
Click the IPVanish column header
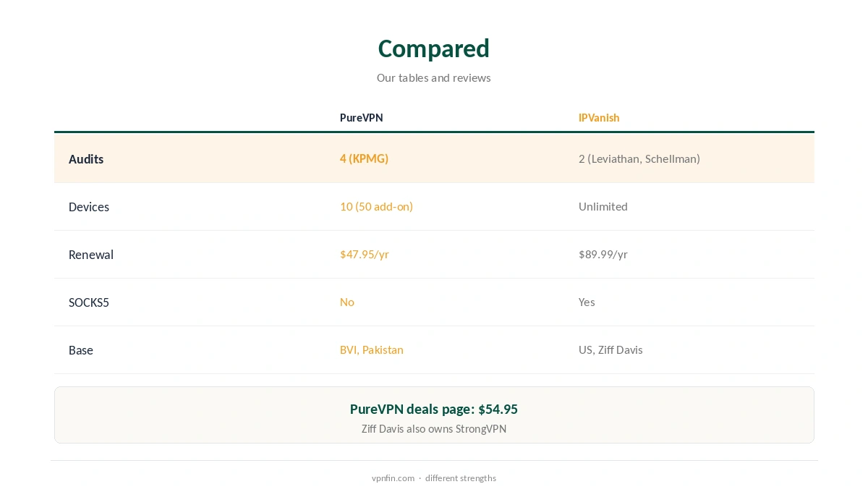(599, 117)
